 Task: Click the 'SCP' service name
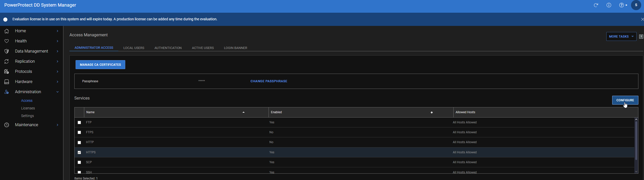(89, 162)
